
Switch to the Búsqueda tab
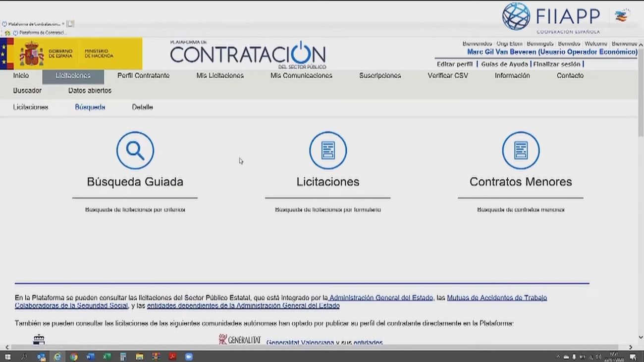(x=90, y=106)
